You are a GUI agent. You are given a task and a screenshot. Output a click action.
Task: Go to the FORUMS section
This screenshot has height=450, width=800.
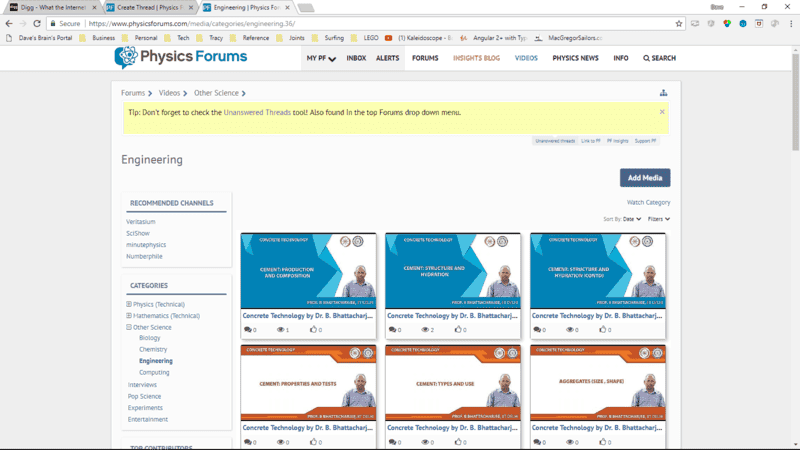coord(425,58)
